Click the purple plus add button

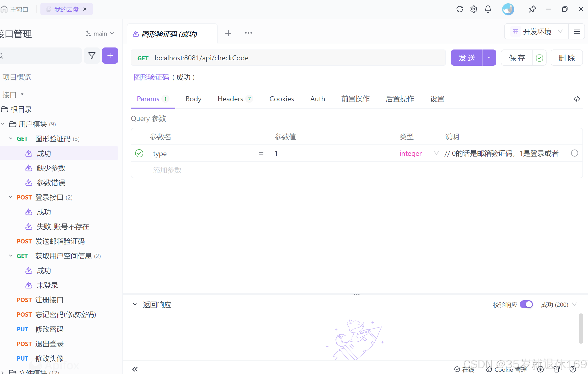point(110,56)
